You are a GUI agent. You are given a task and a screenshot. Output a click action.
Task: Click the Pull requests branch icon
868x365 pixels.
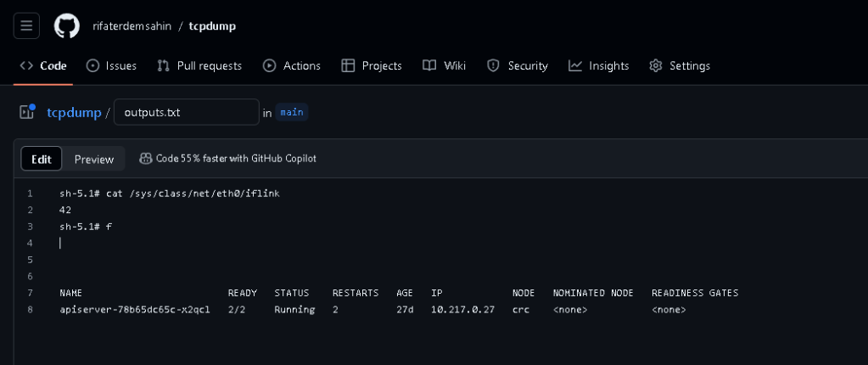click(x=163, y=66)
